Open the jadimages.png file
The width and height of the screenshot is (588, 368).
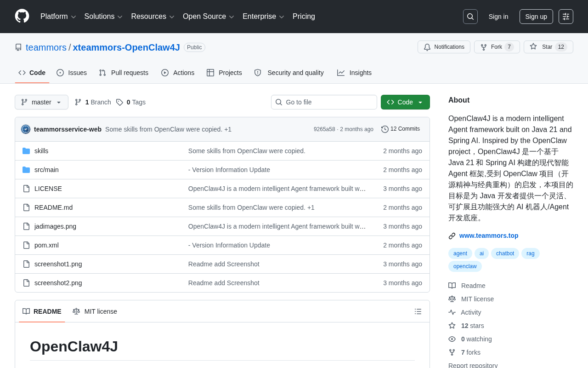[55, 226]
